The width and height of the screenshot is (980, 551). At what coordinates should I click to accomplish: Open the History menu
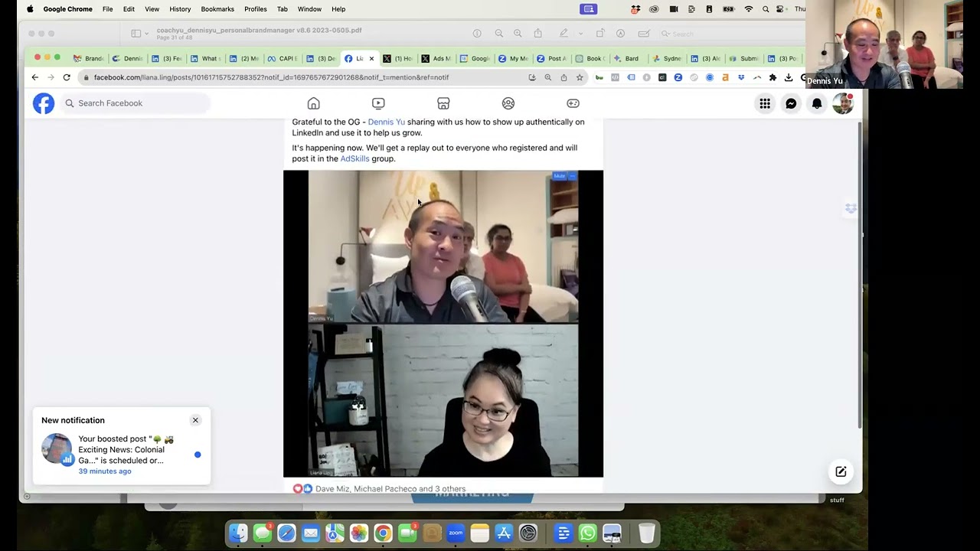click(180, 9)
